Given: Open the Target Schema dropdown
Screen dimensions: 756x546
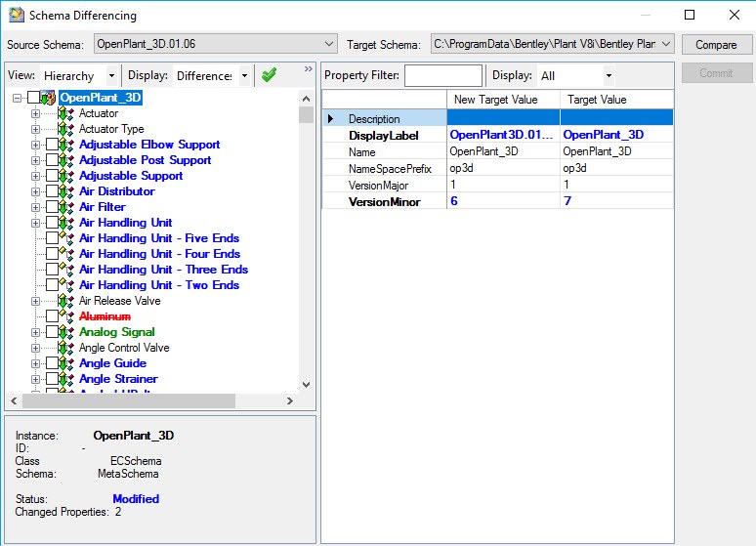Looking at the screenshot, I should pyautogui.click(x=666, y=44).
